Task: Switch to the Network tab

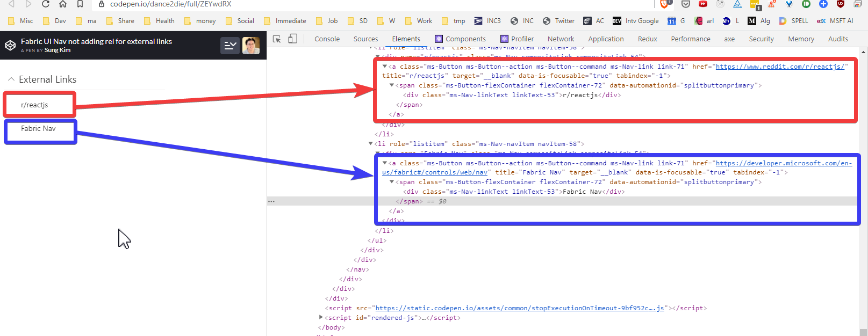Action: pyautogui.click(x=561, y=39)
